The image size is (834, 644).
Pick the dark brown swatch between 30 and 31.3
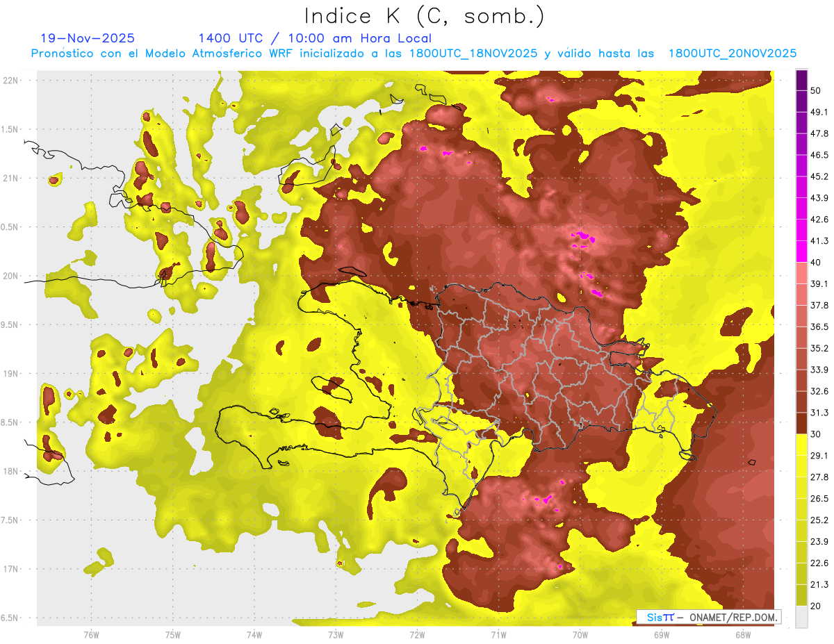pyautogui.click(x=801, y=423)
